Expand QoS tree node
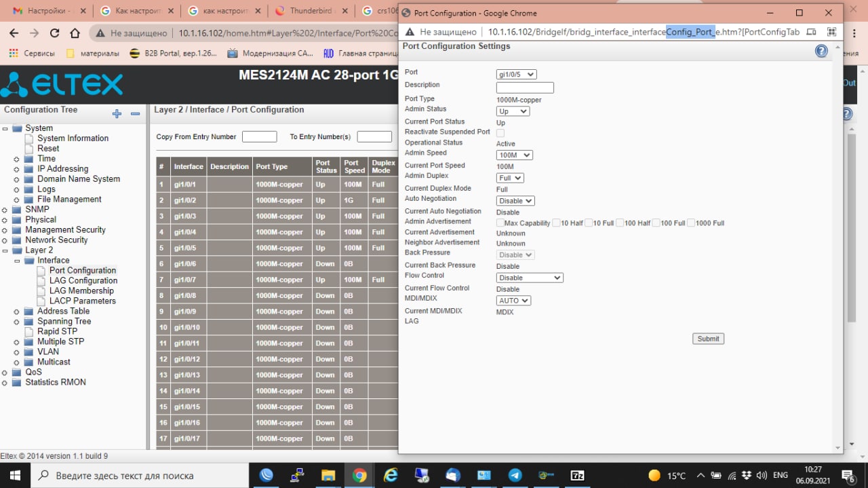Screen dimensions: 868x488 pyautogui.click(x=5, y=373)
